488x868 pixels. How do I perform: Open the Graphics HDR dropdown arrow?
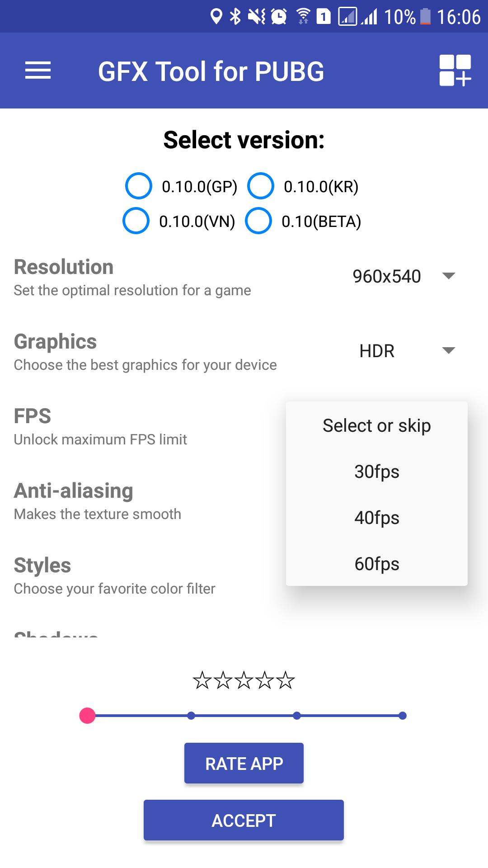pos(448,350)
